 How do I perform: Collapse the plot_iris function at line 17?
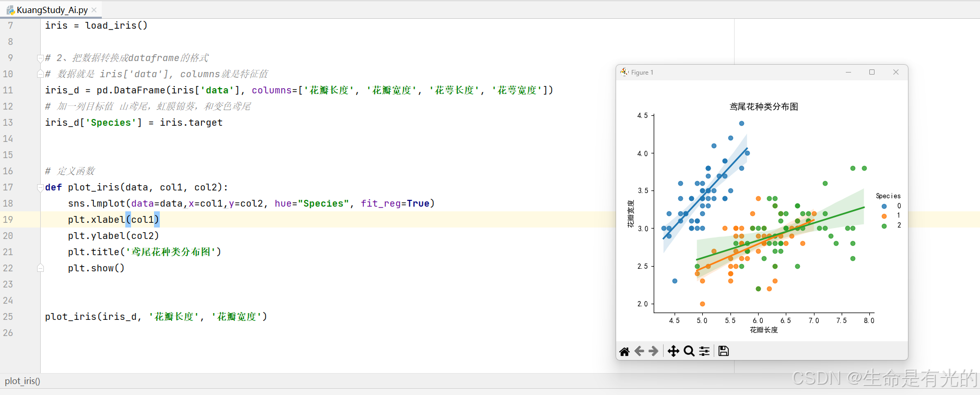(x=40, y=187)
